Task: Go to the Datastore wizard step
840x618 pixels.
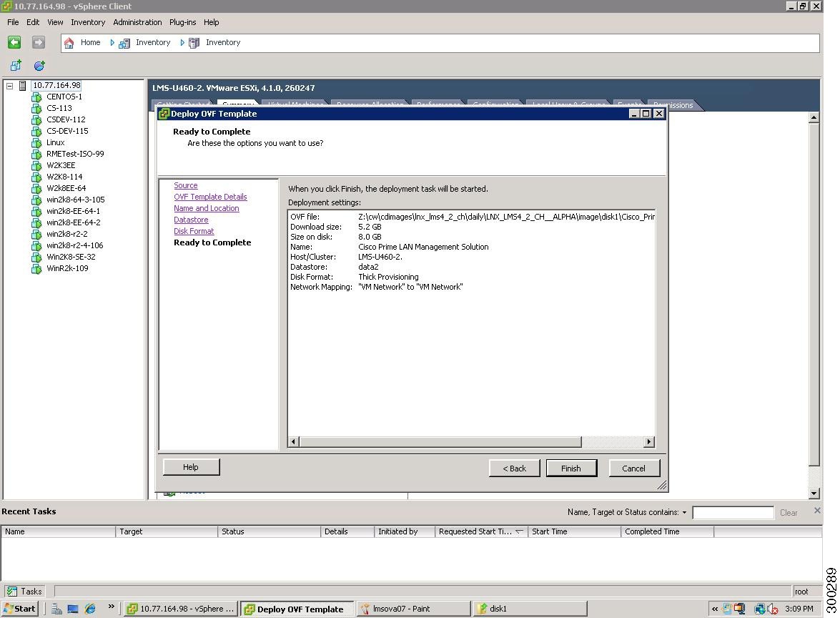Action: (191, 220)
